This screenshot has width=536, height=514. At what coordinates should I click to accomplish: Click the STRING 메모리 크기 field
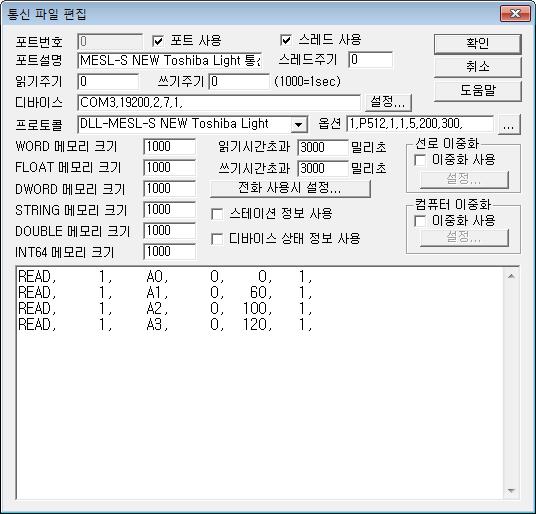tap(170, 210)
